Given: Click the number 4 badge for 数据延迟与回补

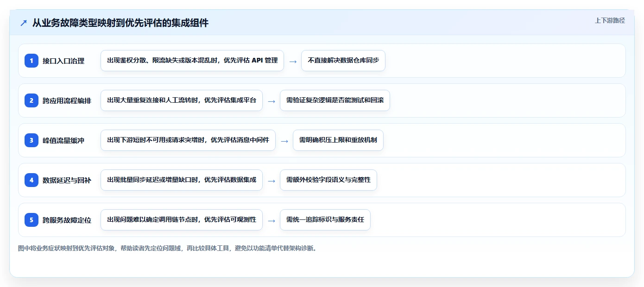Looking at the screenshot, I should click(x=32, y=180).
